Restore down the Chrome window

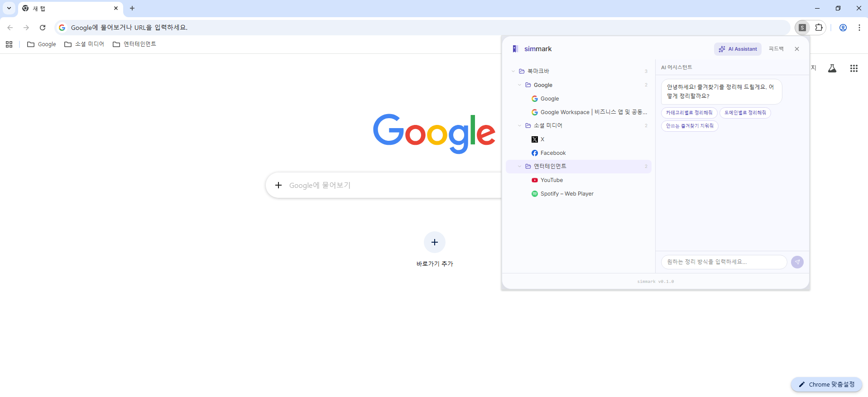click(838, 8)
